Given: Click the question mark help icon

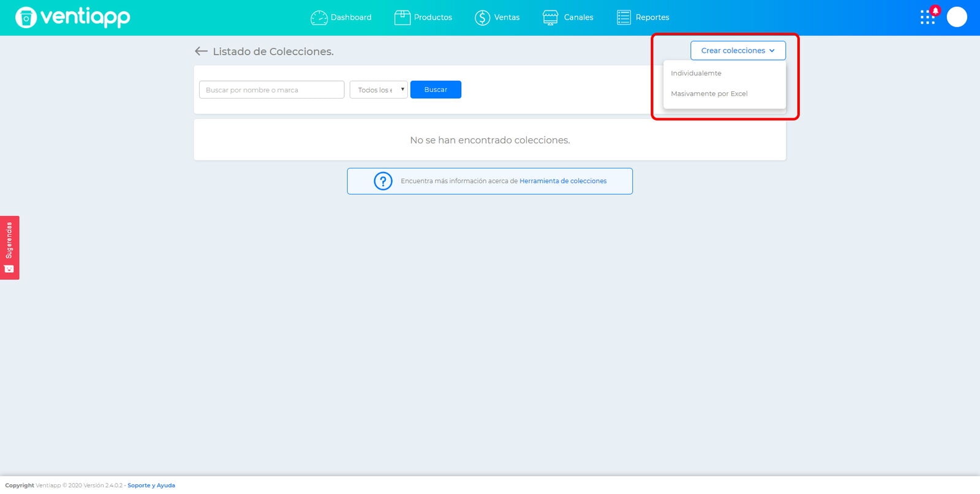Looking at the screenshot, I should tap(383, 181).
